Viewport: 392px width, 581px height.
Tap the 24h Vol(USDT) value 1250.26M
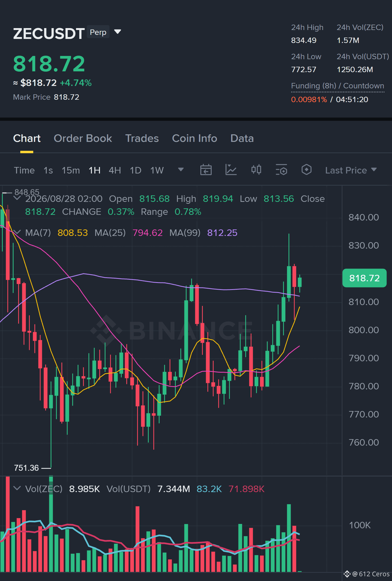pyautogui.click(x=355, y=70)
